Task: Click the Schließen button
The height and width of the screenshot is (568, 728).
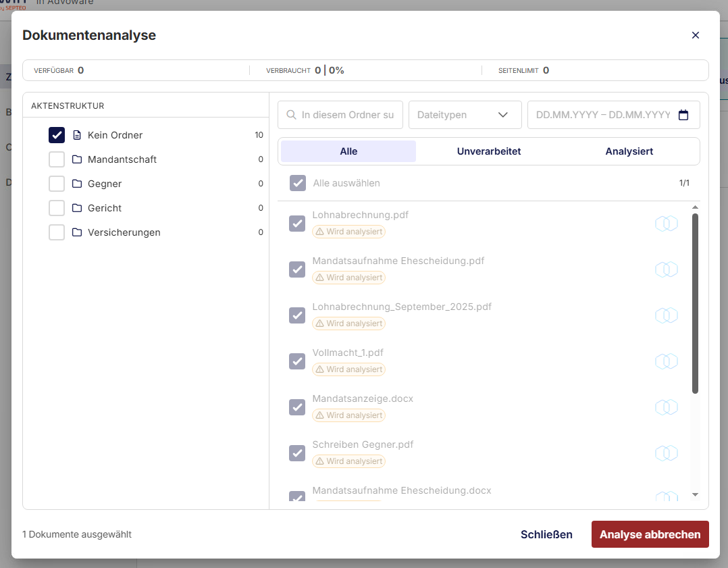Action: [x=546, y=534]
